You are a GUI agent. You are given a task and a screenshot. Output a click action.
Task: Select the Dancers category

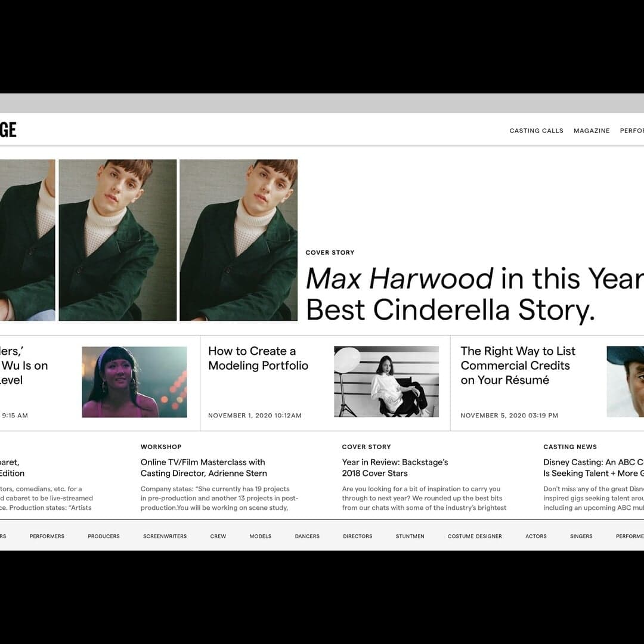pos(307,536)
